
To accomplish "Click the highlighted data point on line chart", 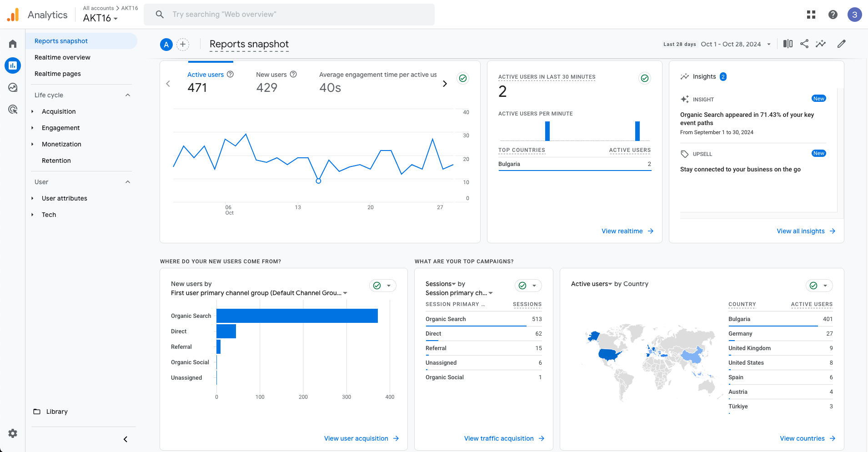I will [x=318, y=181].
